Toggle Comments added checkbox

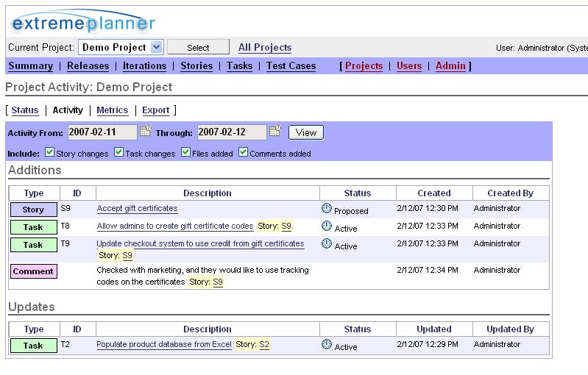tap(244, 153)
